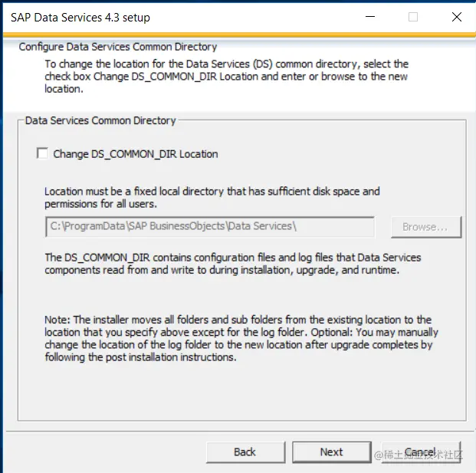Click the disabled Browse... button
476x473 pixels.
tap(426, 227)
